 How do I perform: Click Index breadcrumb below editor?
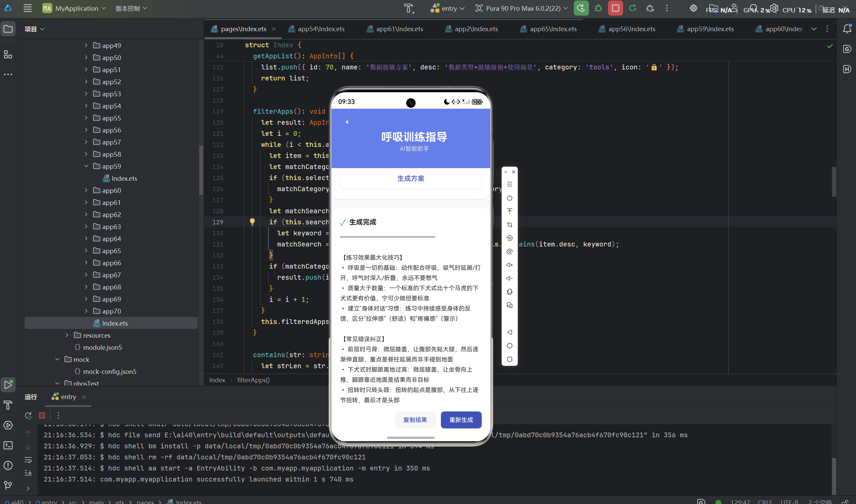(x=217, y=380)
